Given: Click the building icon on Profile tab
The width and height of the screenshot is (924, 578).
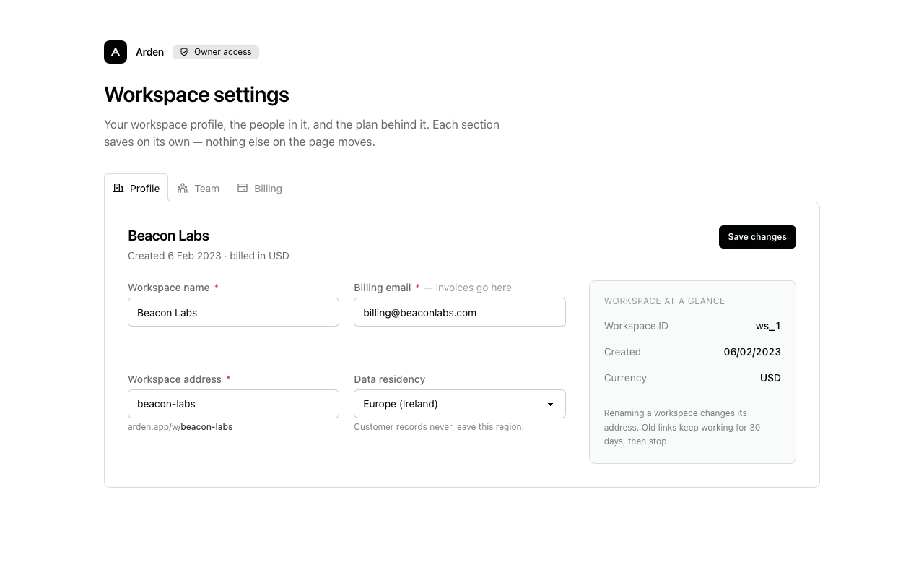Looking at the screenshot, I should (118, 188).
